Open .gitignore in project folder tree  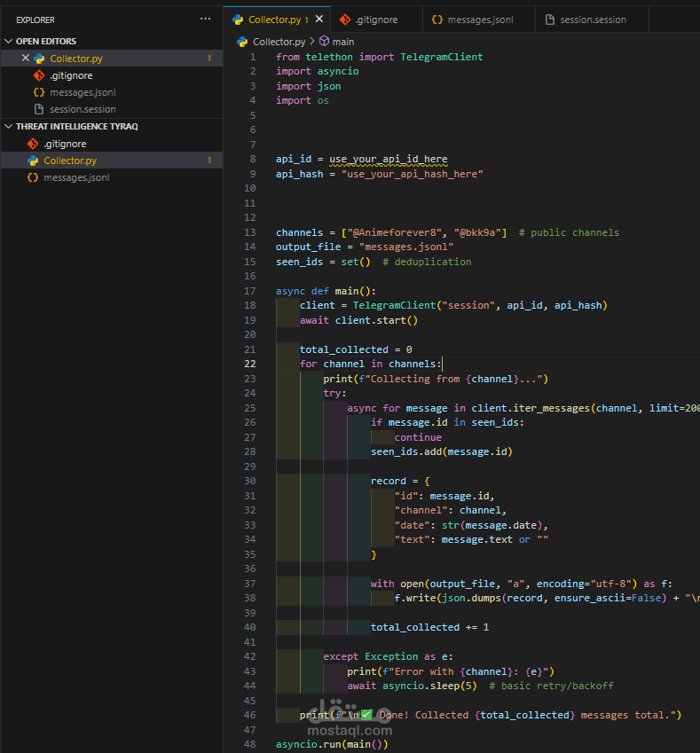point(112,144)
